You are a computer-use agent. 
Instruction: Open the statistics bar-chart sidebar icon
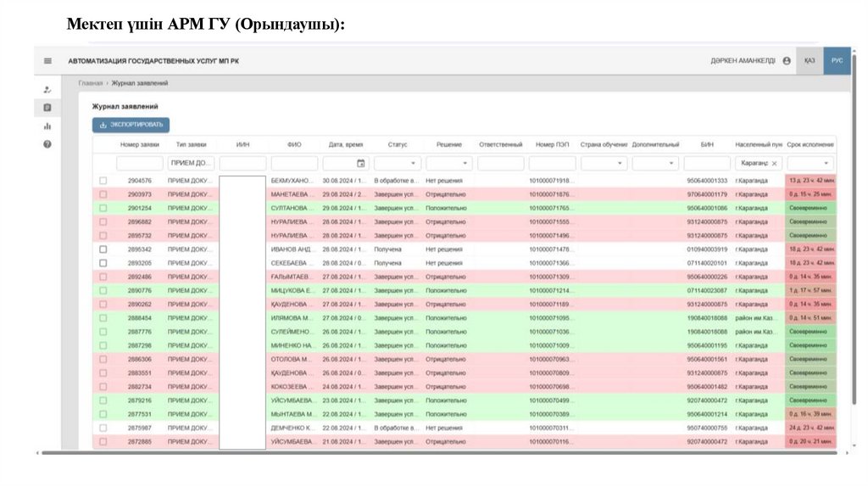pos(47,126)
